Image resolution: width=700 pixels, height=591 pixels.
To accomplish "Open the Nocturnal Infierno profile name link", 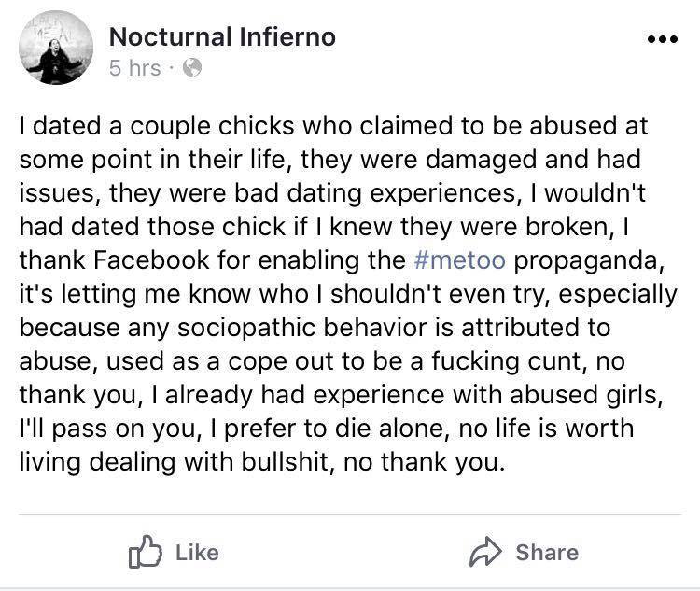I will click(x=222, y=36).
